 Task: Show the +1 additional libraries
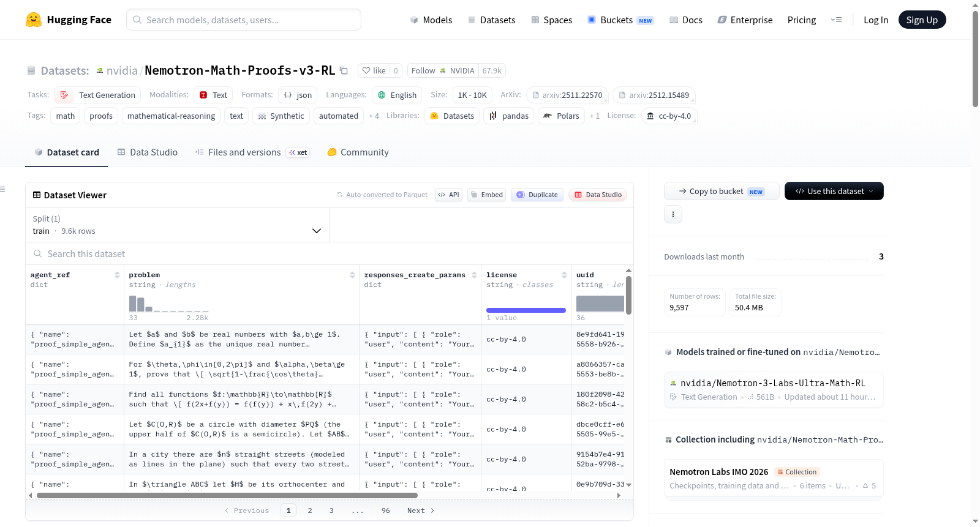[x=594, y=116]
